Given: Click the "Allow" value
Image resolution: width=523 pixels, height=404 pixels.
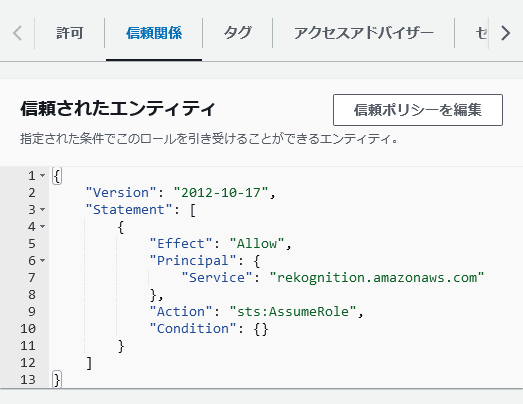Looking at the screenshot, I should pos(257,244).
